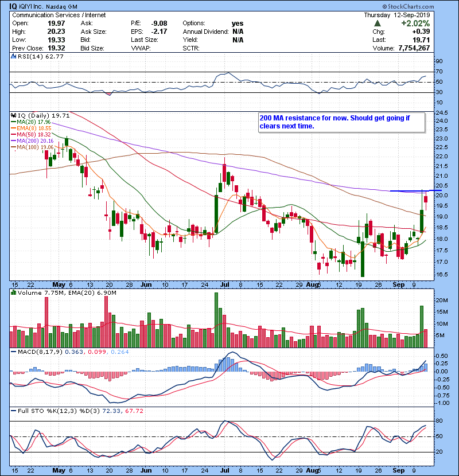Click the 24.5 price axis label

click(x=441, y=113)
